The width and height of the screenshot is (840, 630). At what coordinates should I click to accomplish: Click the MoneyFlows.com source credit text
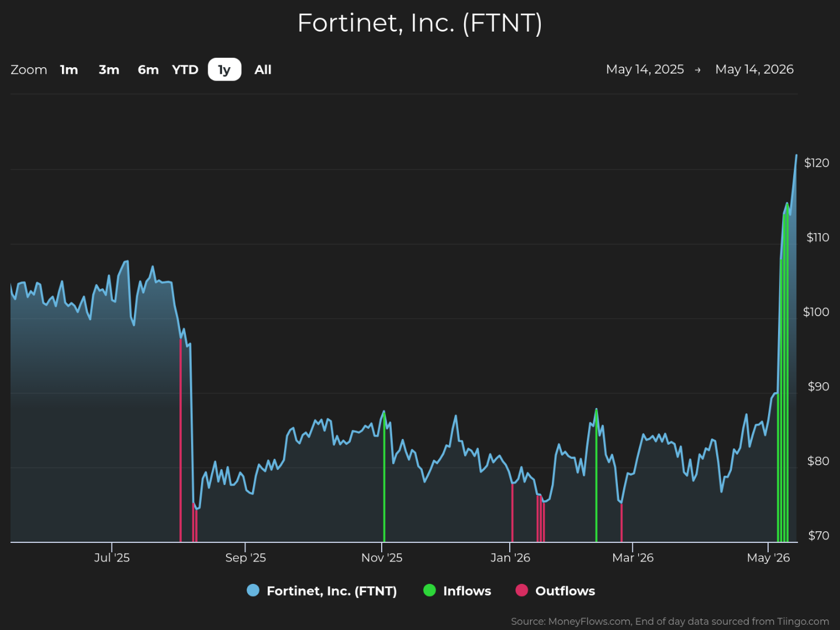[x=670, y=621]
